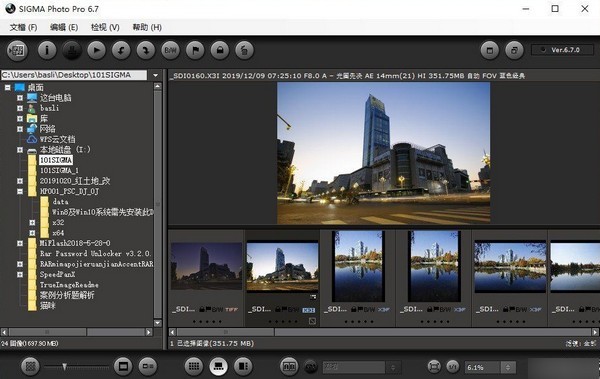
Task: Collapse the 桌面 tree node
Action: point(7,88)
